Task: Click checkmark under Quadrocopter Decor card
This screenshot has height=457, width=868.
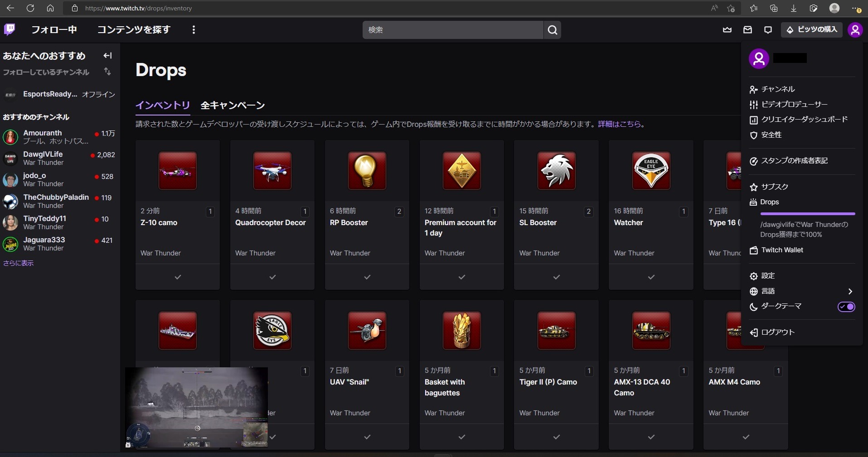Action: click(272, 277)
